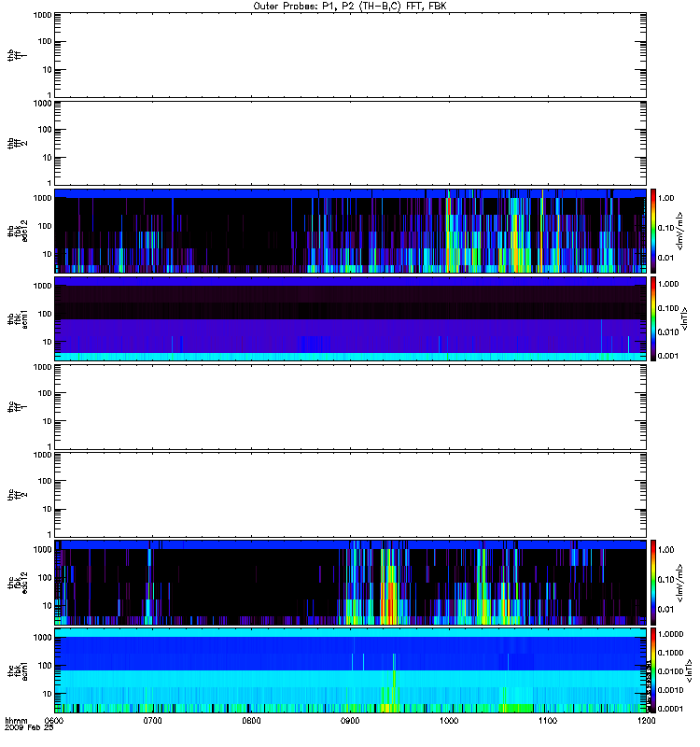Click the 1200 time axis label

[646, 721]
